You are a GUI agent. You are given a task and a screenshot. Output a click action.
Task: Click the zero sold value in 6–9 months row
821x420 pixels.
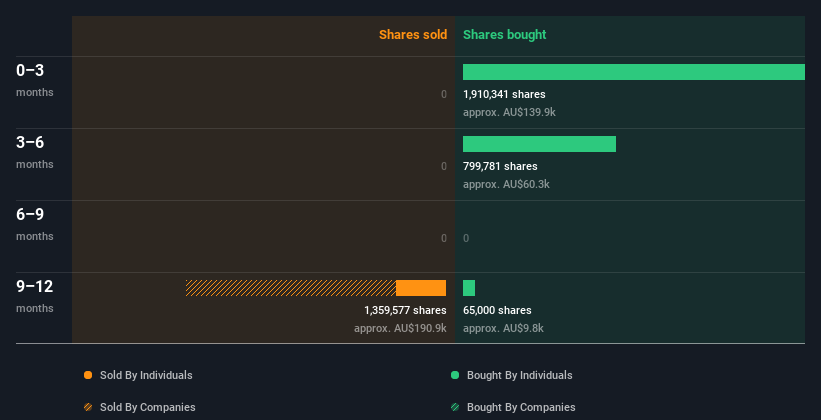tap(444, 238)
